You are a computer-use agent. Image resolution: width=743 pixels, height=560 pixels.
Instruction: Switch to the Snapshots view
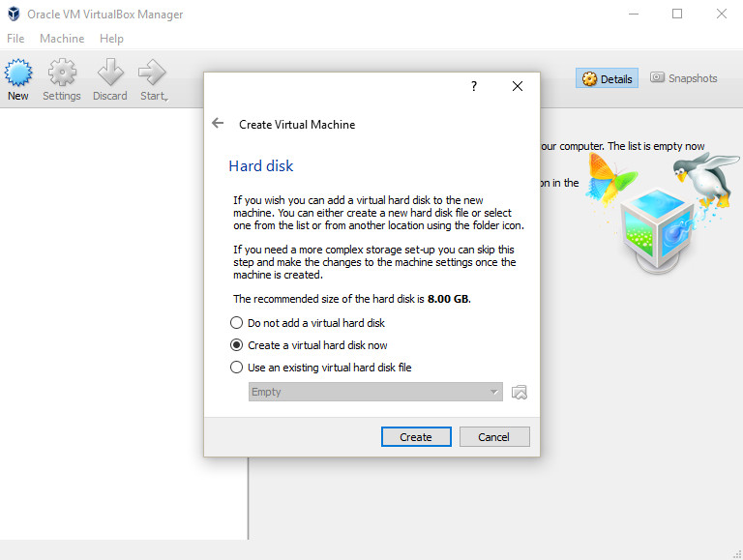tap(683, 78)
